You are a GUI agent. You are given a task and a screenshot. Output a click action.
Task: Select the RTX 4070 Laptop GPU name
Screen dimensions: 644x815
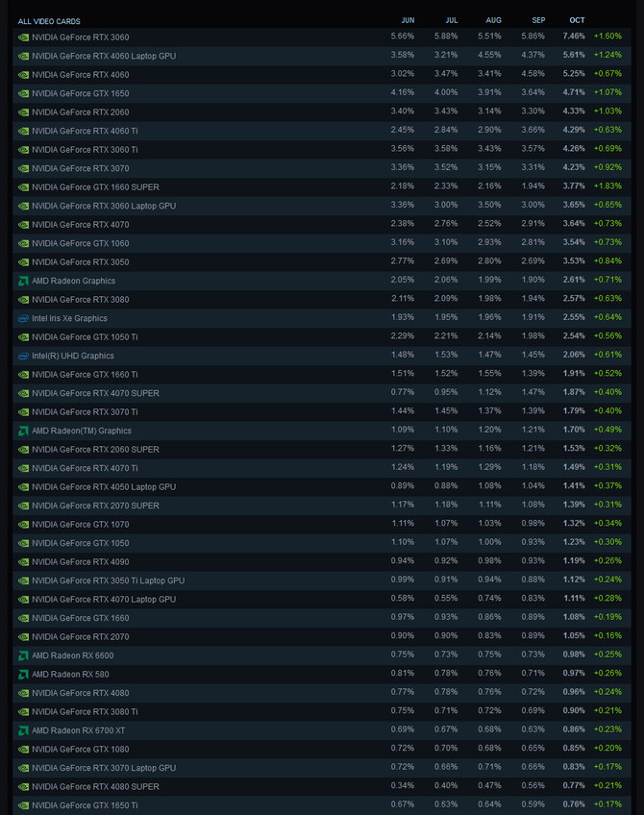pyautogui.click(x=104, y=600)
